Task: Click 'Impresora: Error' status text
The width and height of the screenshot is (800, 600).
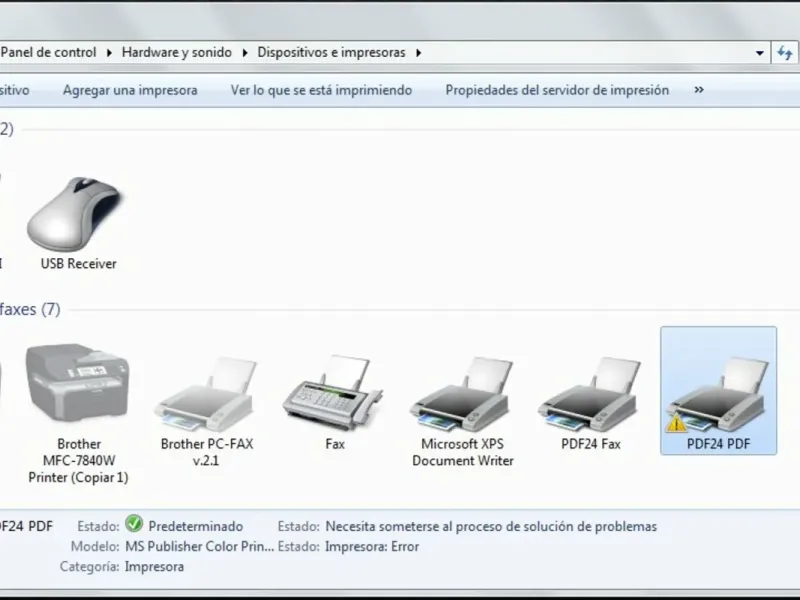Action: point(372,546)
